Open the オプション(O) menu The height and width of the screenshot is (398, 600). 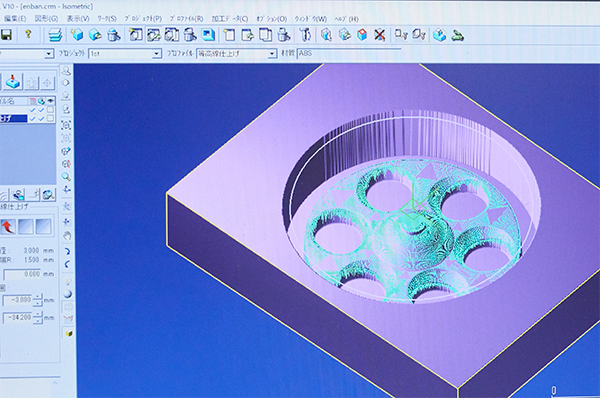[272, 19]
